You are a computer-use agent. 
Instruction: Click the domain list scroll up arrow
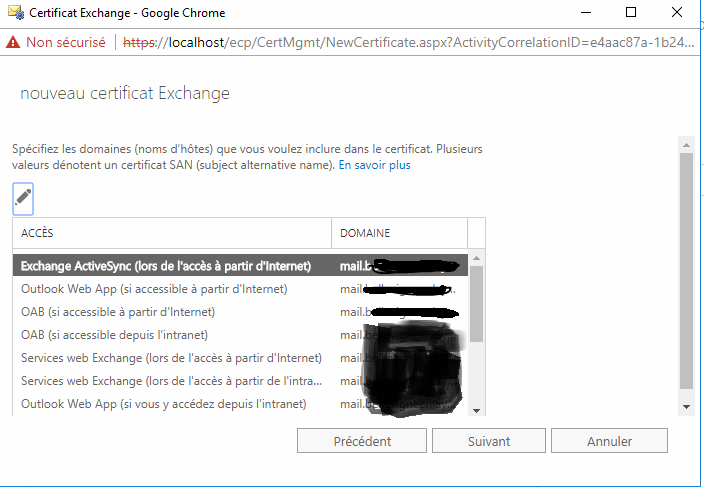pos(476,258)
